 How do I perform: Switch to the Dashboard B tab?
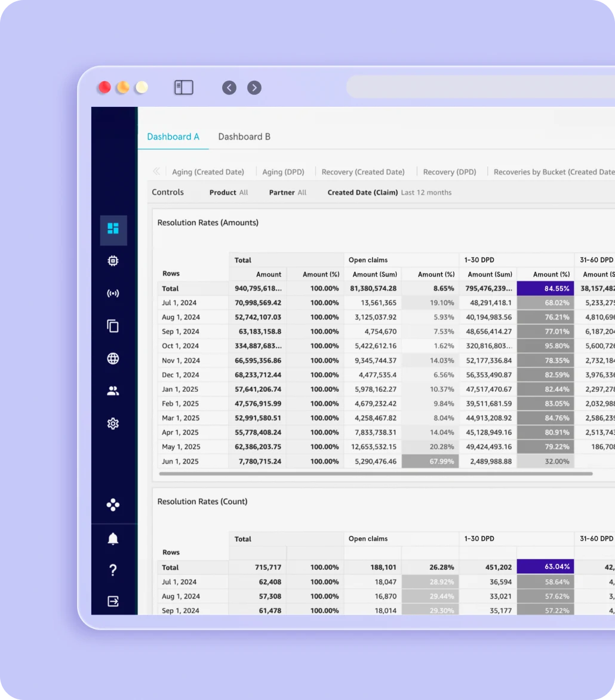click(244, 137)
